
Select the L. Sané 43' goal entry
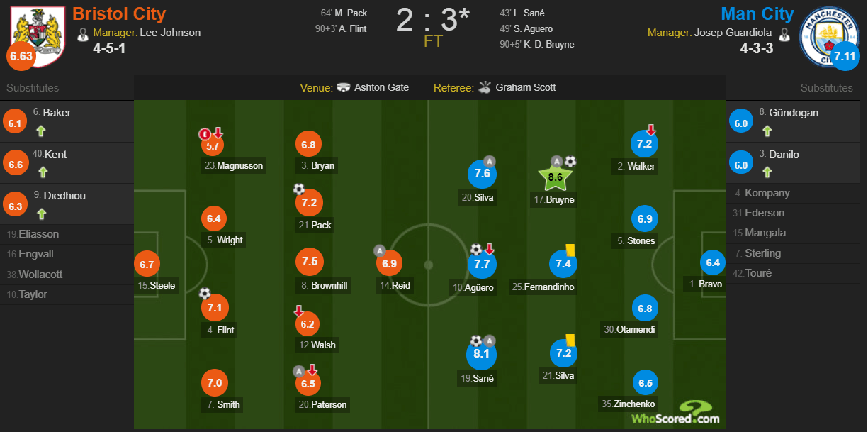[523, 13]
